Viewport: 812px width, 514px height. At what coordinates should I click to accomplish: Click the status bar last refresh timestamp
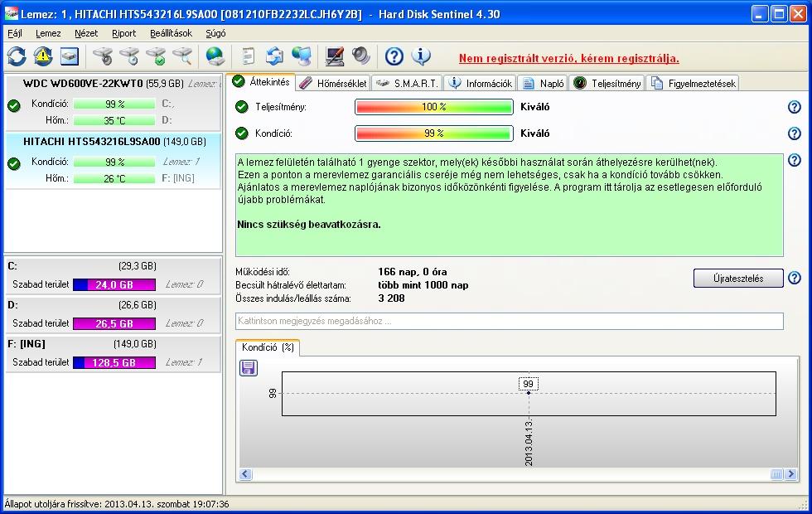117,504
